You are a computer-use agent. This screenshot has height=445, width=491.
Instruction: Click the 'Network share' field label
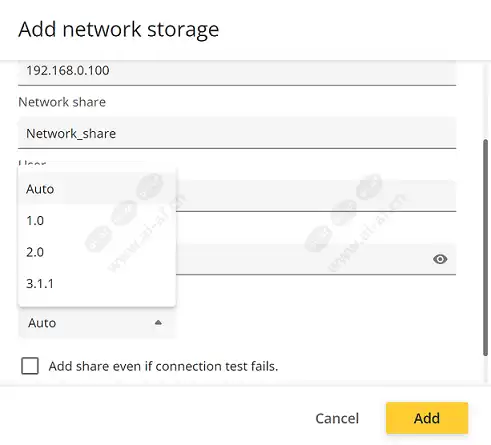(x=62, y=102)
